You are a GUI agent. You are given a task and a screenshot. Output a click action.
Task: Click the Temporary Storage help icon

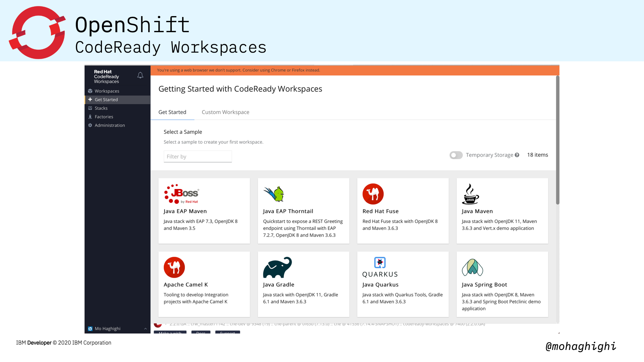517,155
